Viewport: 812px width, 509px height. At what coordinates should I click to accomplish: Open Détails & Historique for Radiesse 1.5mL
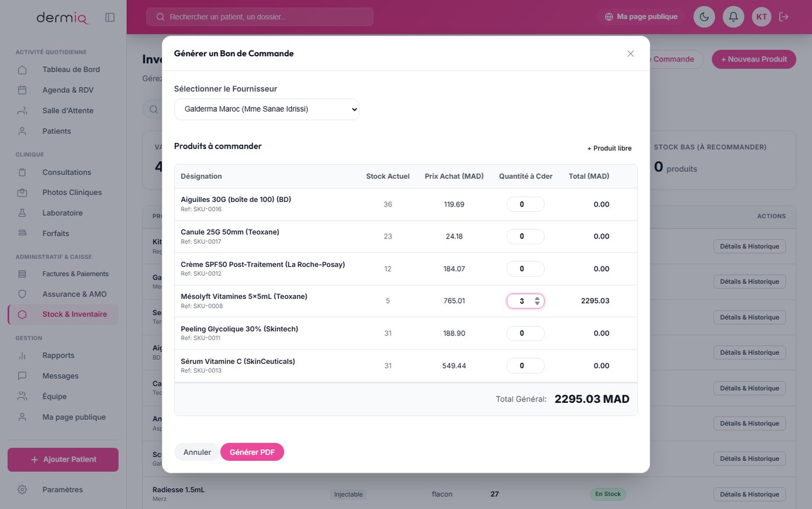[749, 494]
